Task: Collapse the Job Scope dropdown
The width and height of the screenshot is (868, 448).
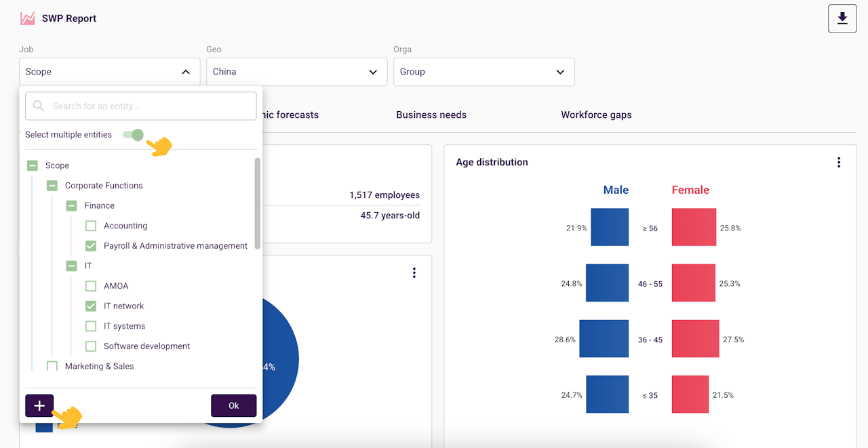Action: (110, 72)
